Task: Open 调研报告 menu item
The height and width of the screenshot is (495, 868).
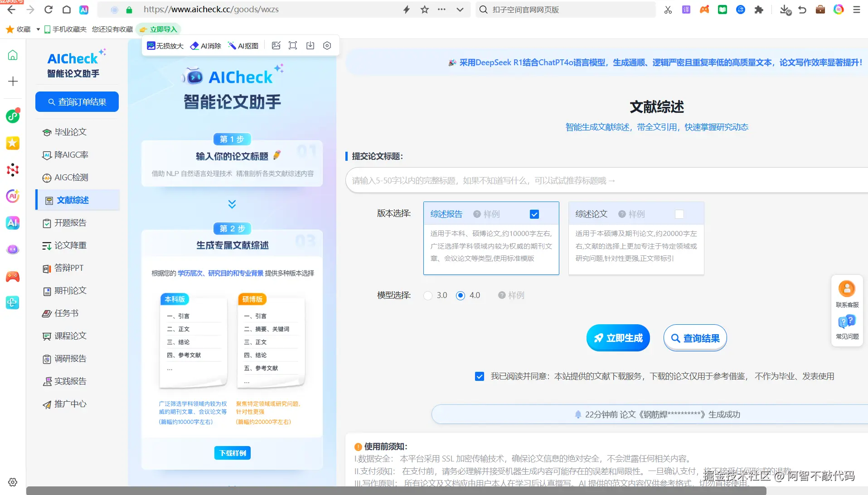Action: (x=64, y=359)
